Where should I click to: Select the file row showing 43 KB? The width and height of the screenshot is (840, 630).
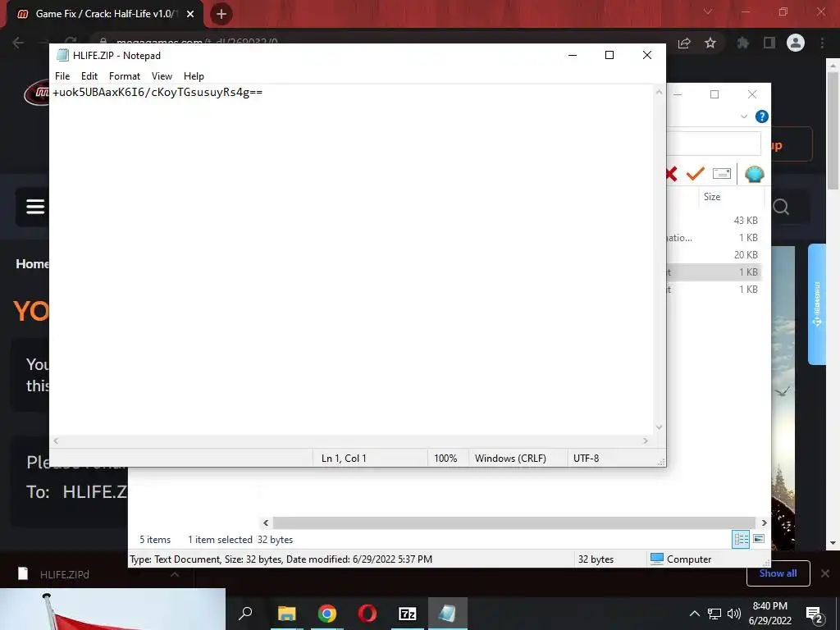[714, 220]
